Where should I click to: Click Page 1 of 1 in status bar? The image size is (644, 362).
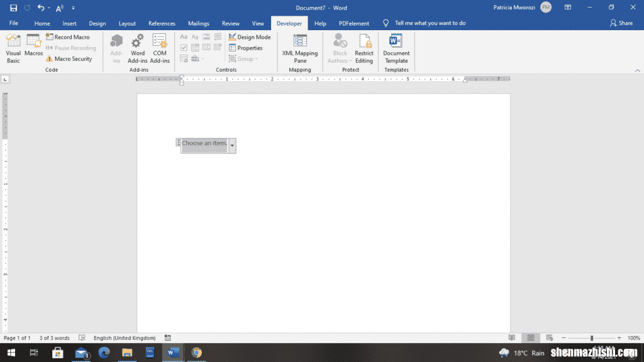coord(17,337)
